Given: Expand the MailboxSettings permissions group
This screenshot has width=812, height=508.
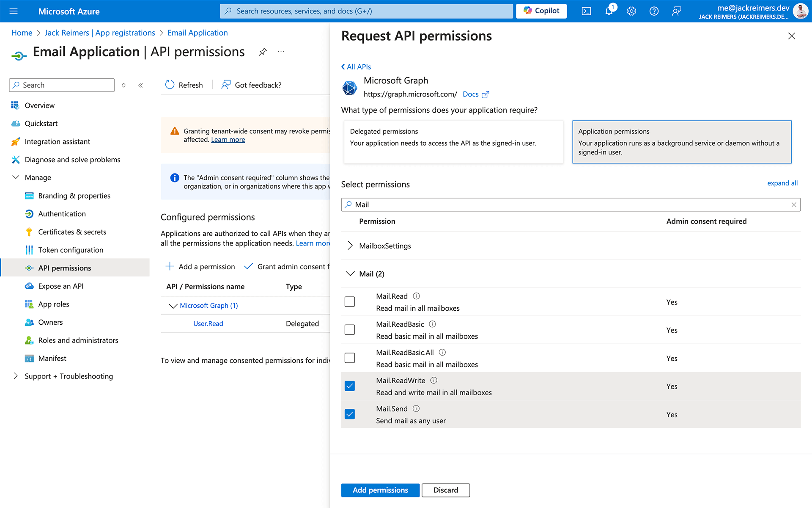Looking at the screenshot, I should 350,245.
